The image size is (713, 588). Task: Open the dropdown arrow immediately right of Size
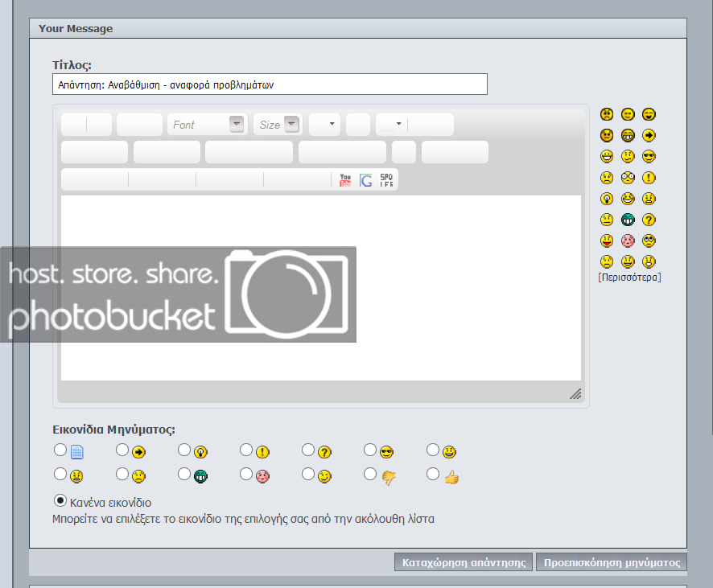point(332,124)
